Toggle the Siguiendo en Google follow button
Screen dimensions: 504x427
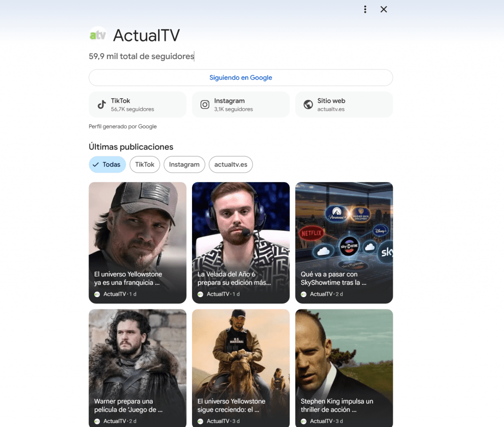click(x=241, y=78)
